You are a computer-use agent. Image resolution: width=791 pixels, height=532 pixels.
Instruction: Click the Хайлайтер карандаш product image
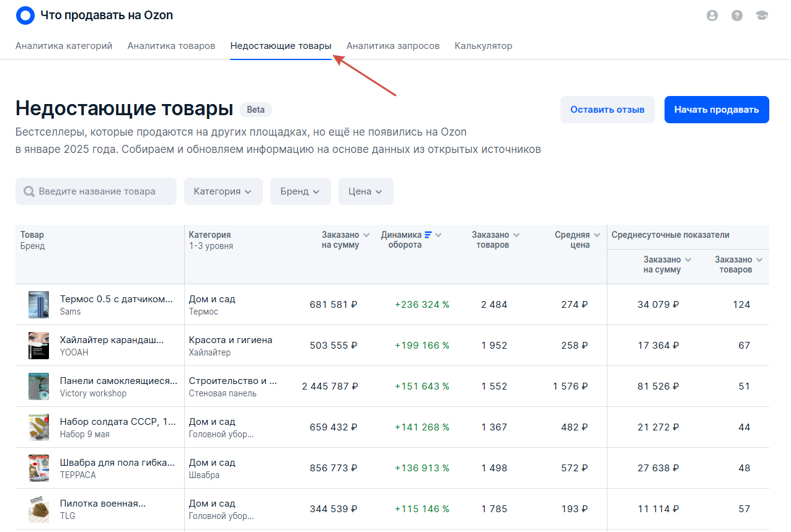point(38,346)
